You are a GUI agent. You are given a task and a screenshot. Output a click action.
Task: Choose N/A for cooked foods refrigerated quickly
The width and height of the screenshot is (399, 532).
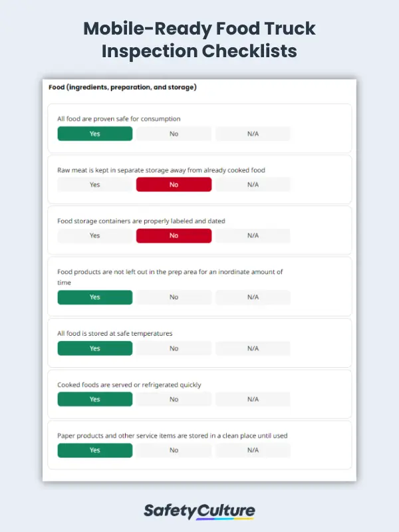coord(253,400)
